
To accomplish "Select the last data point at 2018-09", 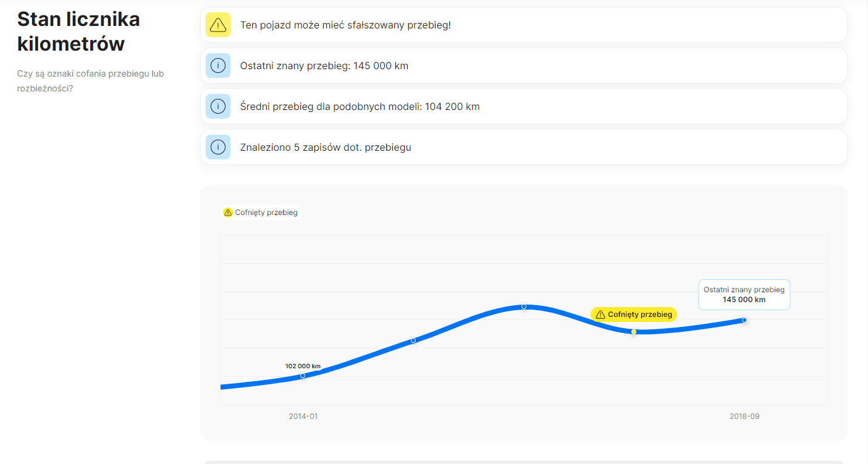I will tap(744, 320).
